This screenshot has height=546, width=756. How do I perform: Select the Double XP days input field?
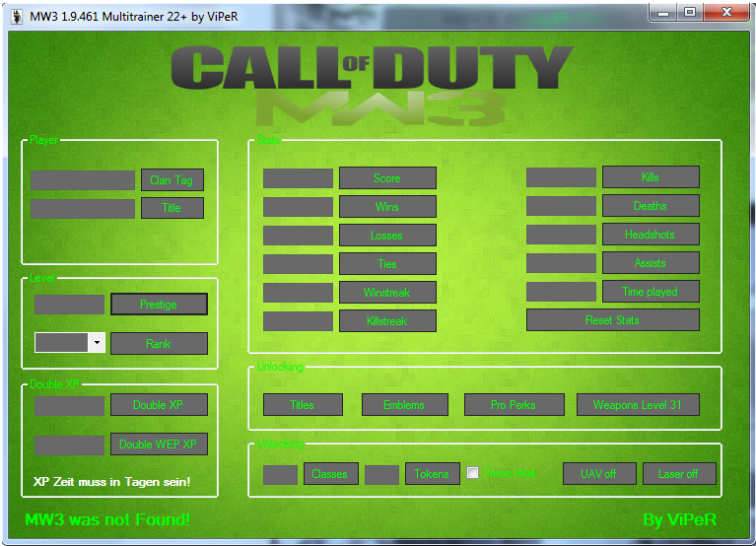coord(69,406)
